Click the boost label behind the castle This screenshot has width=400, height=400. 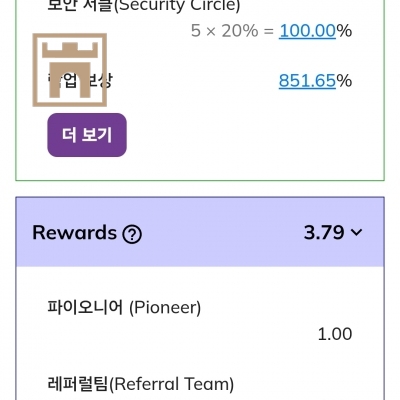point(80,81)
